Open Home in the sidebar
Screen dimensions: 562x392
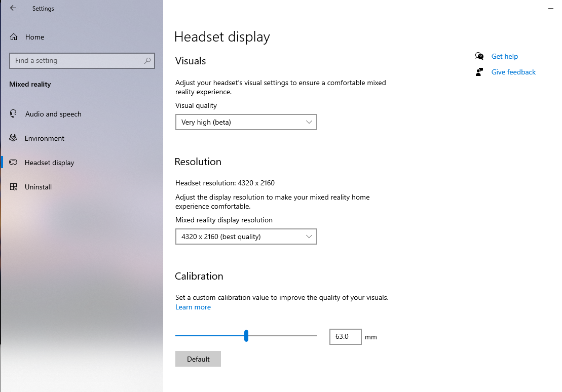point(34,37)
